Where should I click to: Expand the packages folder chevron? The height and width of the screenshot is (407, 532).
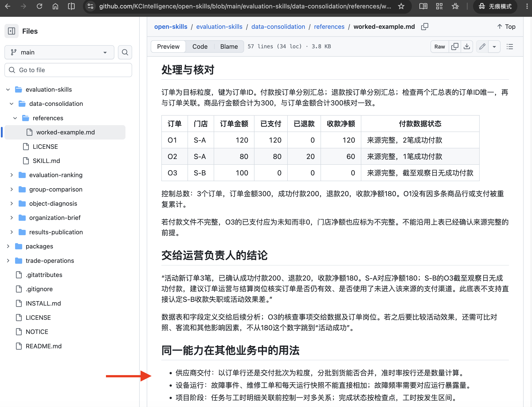8,246
